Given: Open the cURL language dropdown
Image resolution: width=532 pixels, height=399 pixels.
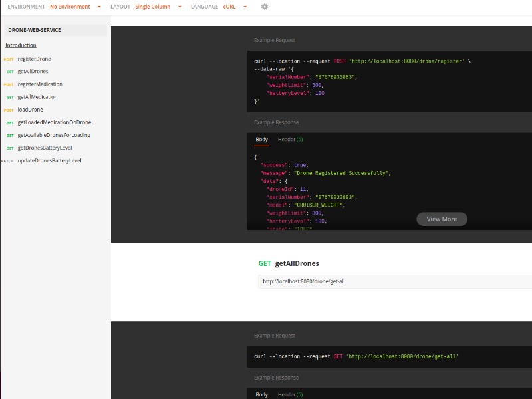Looking at the screenshot, I should coord(235,7).
